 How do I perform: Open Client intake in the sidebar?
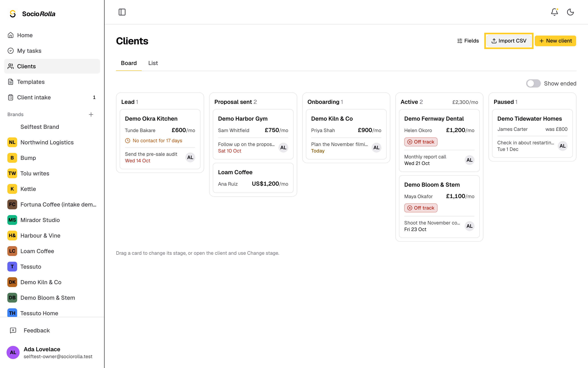(52, 97)
